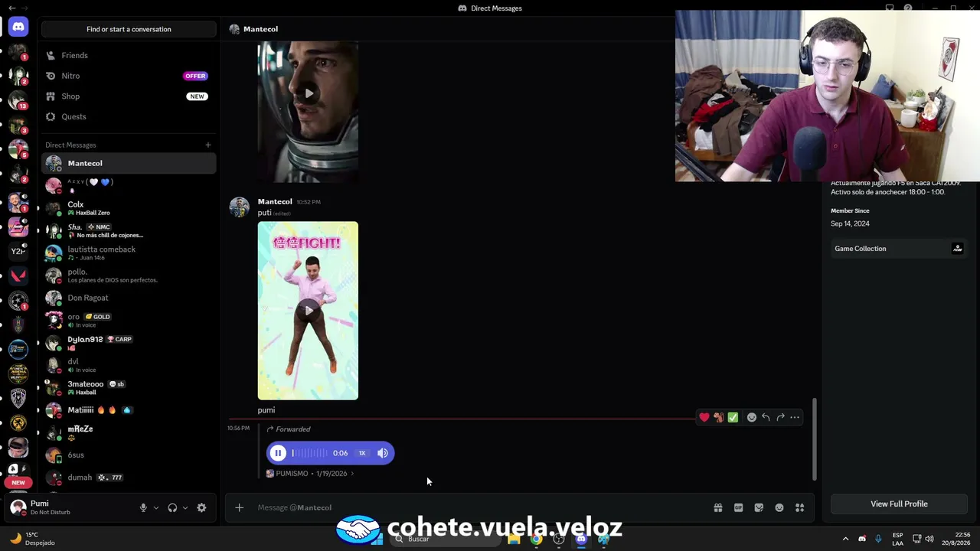980x551 pixels.
Task: Change voice message playback speed 1X
Action: pos(362,453)
